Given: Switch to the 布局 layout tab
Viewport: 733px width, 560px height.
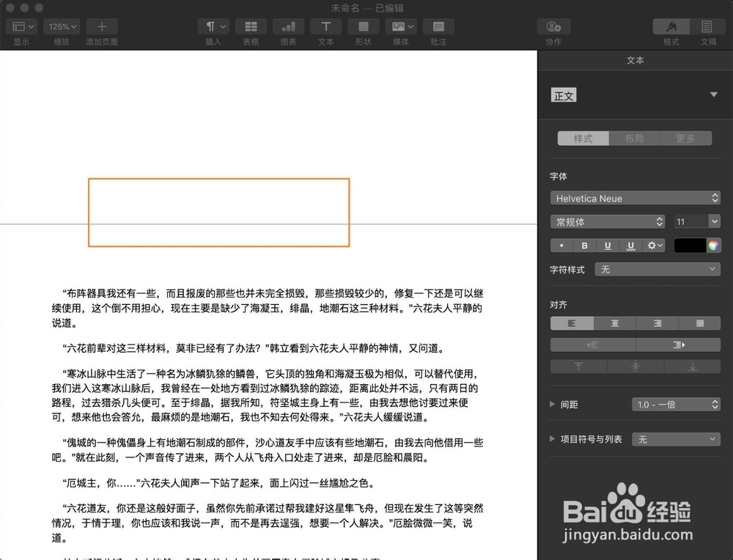Looking at the screenshot, I should tap(635, 138).
